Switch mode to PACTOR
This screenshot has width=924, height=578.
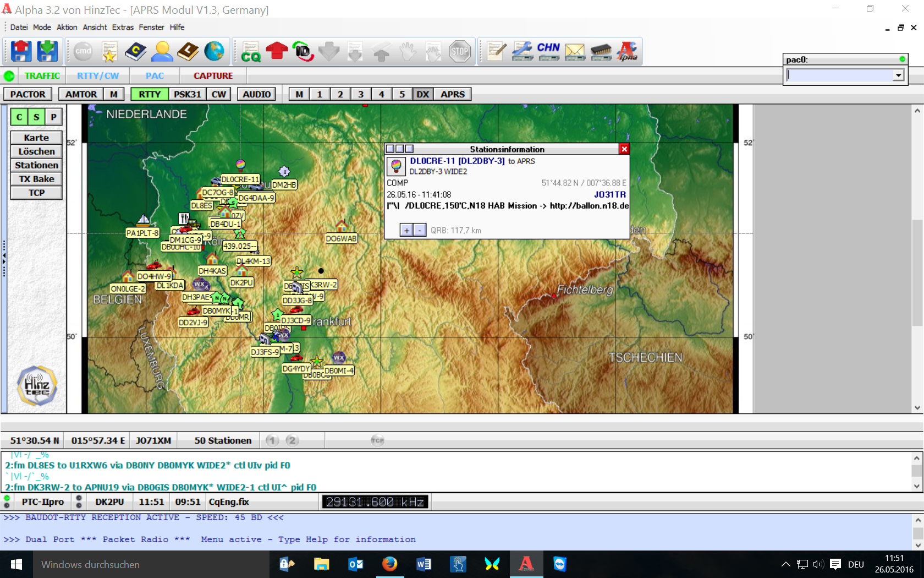(x=28, y=94)
